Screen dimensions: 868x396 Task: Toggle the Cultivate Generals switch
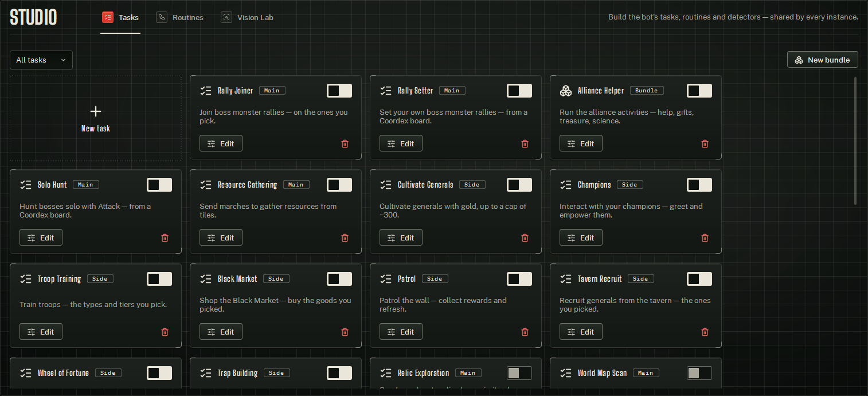tap(519, 185)
